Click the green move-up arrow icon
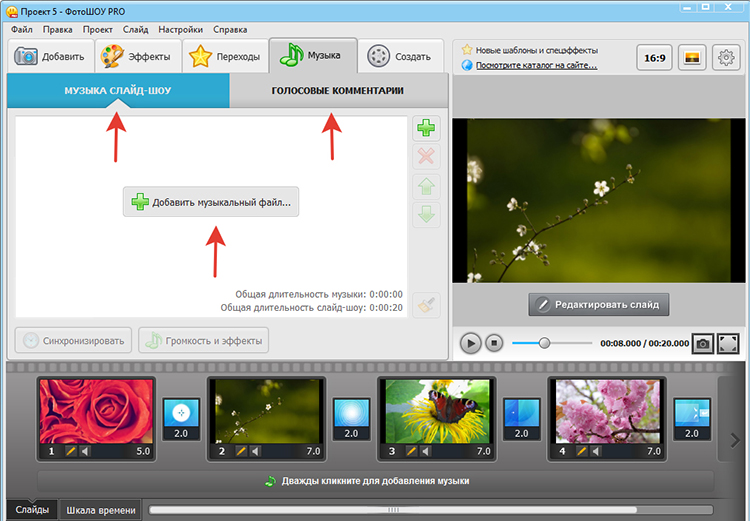750x521 pixels. 426,186
